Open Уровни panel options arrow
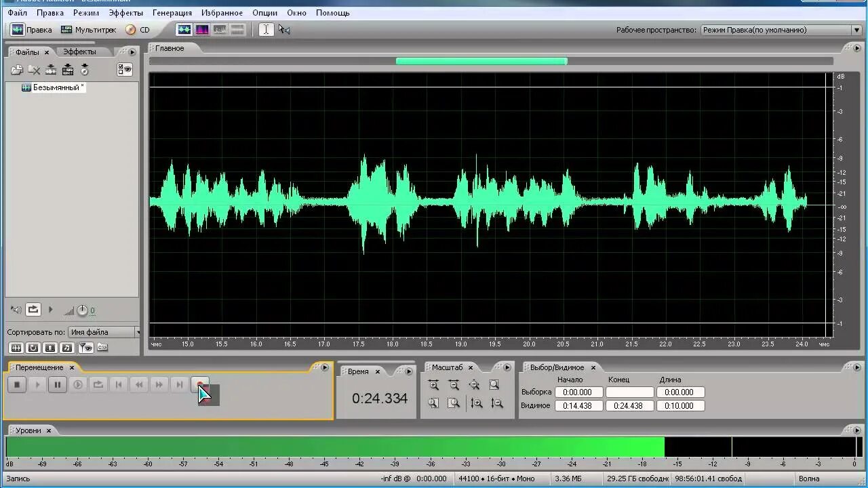 [x=856, y=430]
